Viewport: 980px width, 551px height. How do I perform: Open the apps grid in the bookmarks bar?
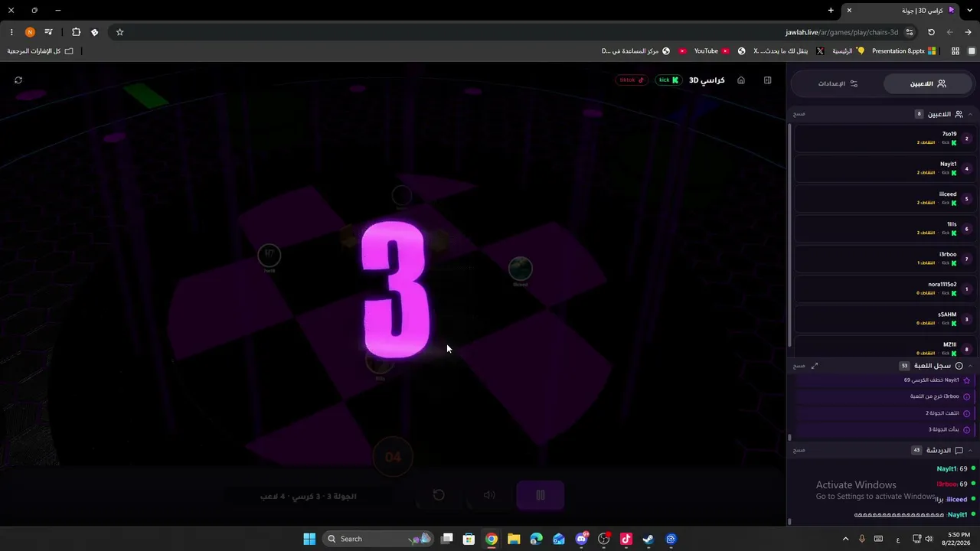(x=955, y=51)
